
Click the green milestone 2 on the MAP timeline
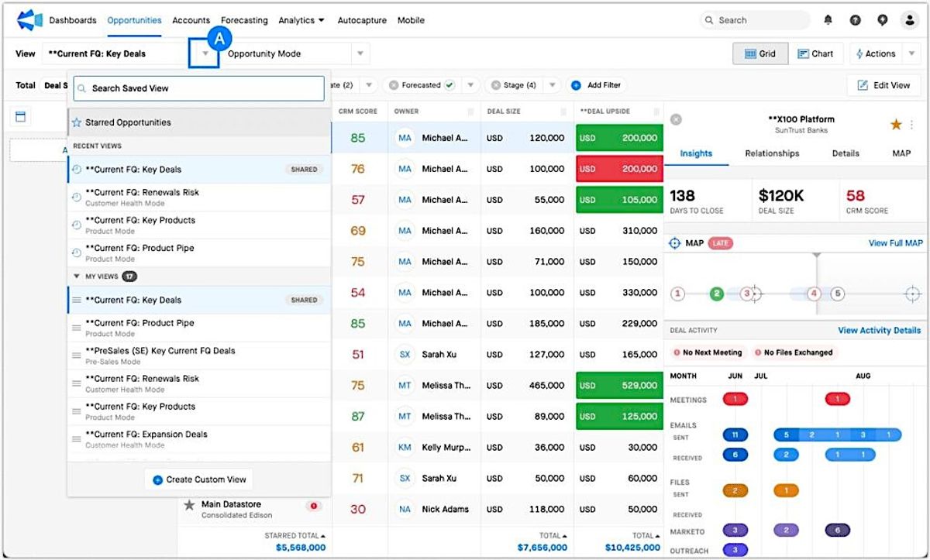(x=717, y=294)
